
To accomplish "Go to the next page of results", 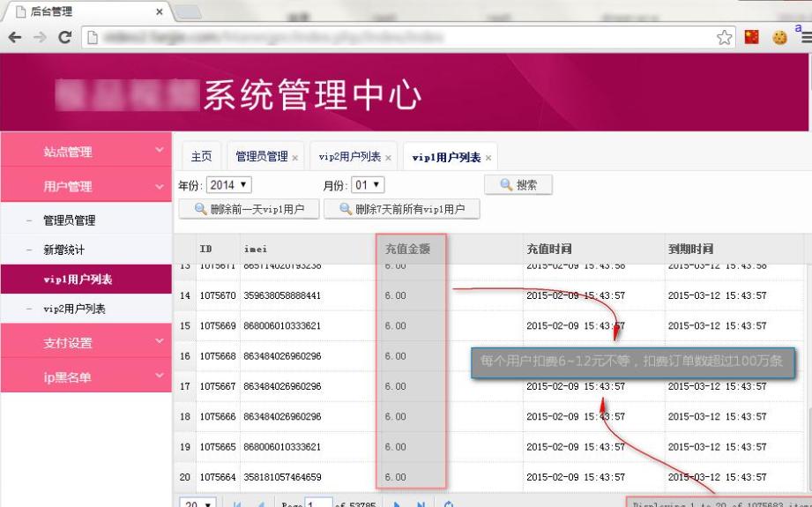I will point(397,503).
